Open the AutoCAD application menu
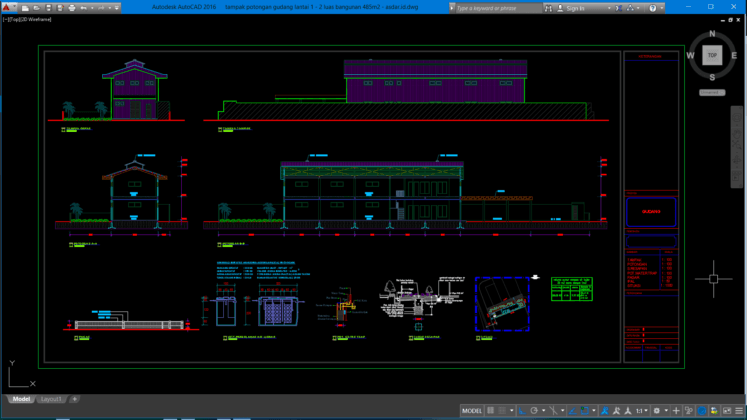The height and width of the screenshot is (420, 747). point(7,8)
